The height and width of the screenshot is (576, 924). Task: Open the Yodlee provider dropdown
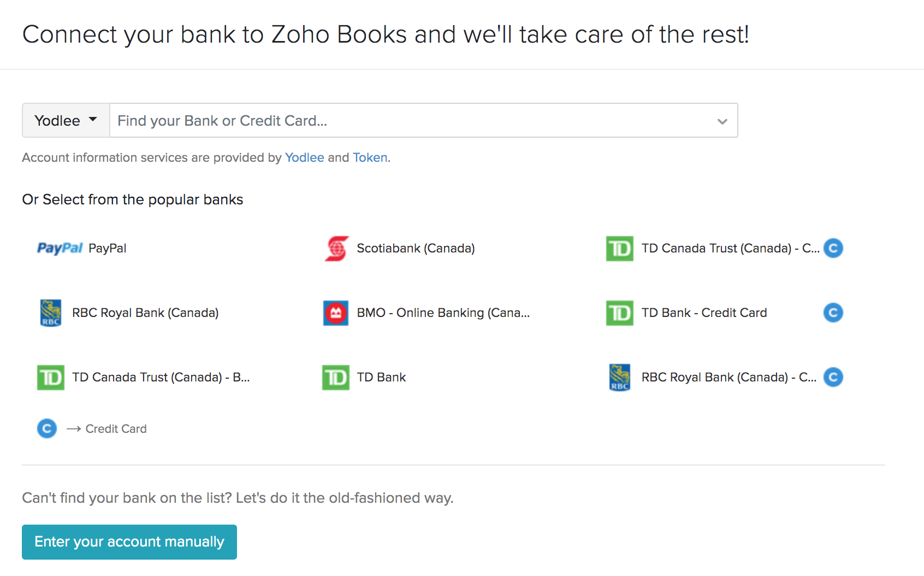tap(66, 120)
